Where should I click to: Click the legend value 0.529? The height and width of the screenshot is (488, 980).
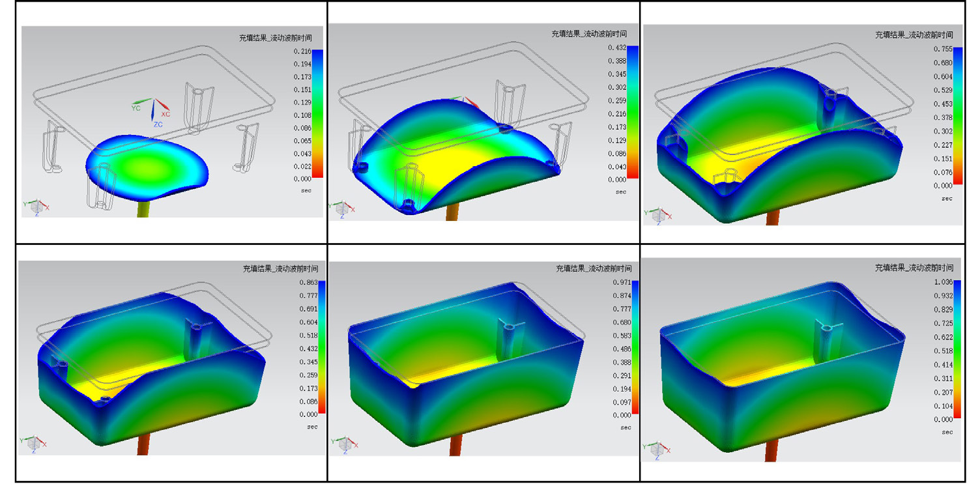pyautogui.click(x=943, y=91)
